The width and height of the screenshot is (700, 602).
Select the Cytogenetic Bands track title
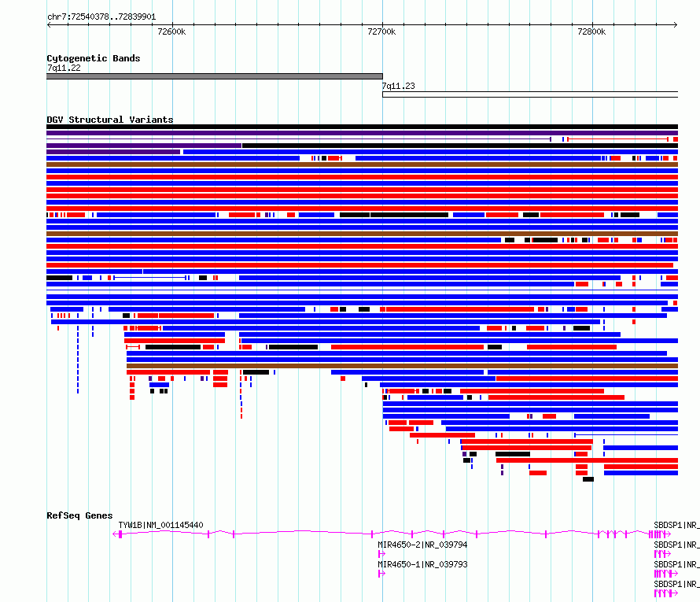tap(94, 58)
